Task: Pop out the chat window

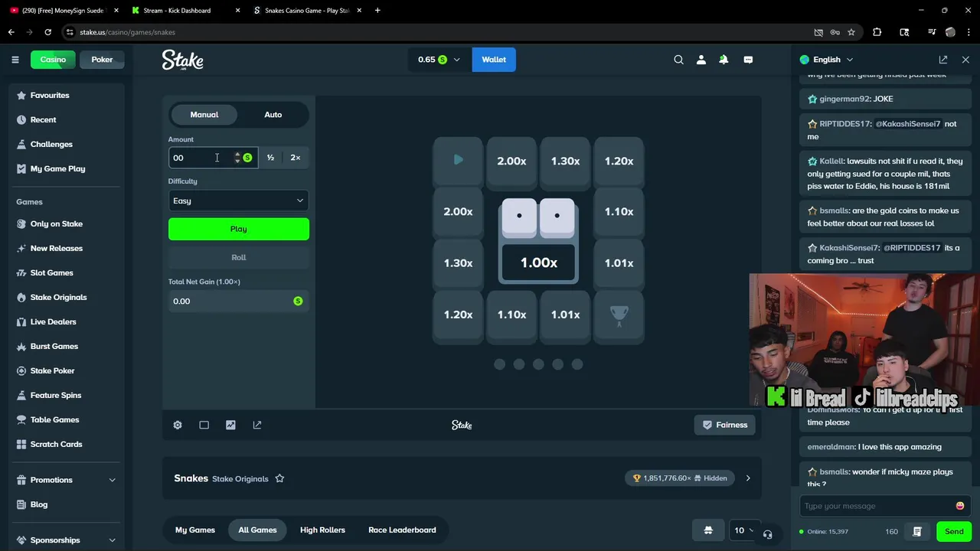Action: point(943,60)
